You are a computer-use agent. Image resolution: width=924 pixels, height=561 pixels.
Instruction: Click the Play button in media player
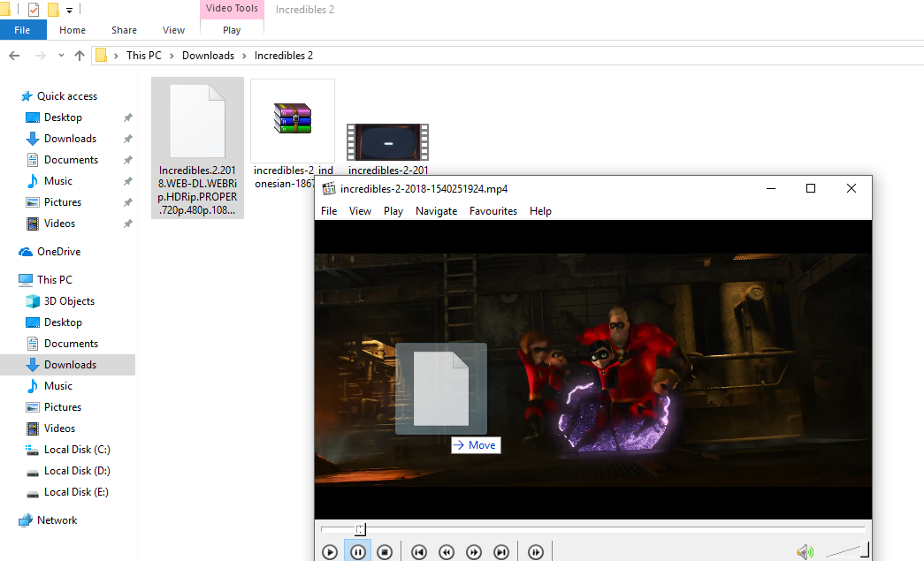coord(330,551)
